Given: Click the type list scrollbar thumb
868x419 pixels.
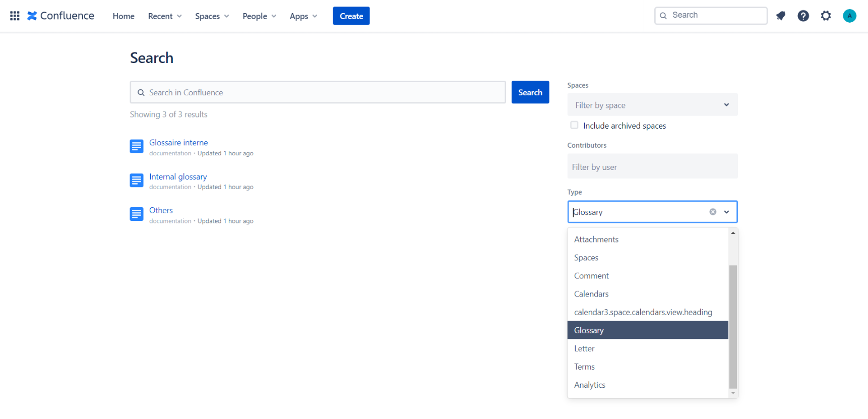Looking at the screenshot, I should tap(733, 327).
